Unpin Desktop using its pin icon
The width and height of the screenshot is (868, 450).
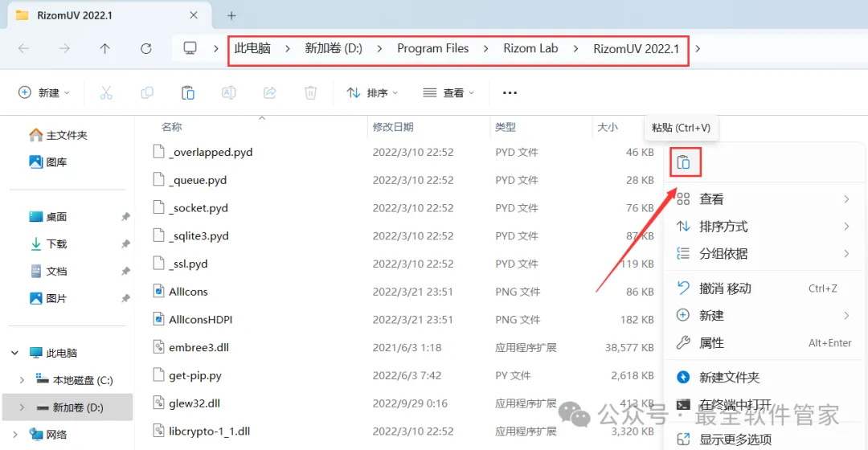[x=125, y=217]
